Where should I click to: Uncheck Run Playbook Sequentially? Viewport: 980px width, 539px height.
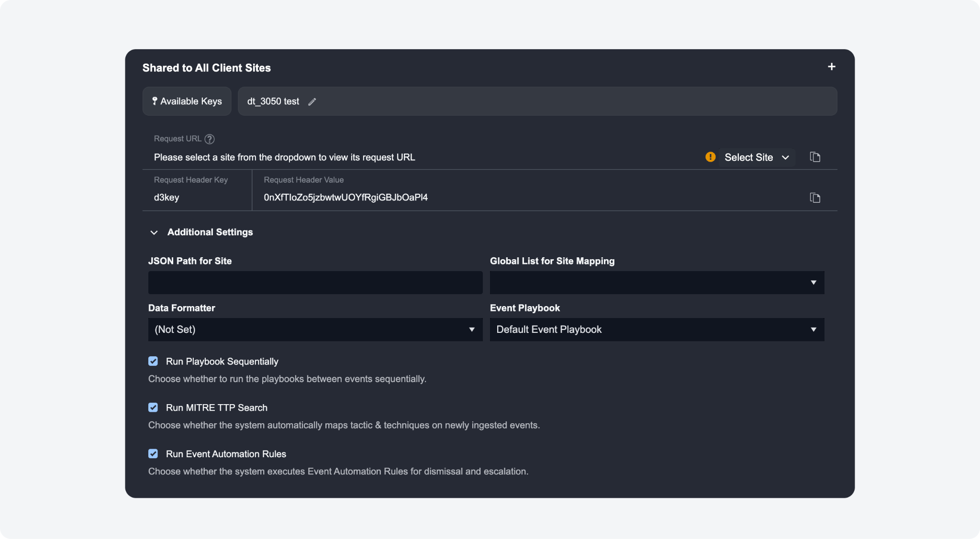pos(153,362)
